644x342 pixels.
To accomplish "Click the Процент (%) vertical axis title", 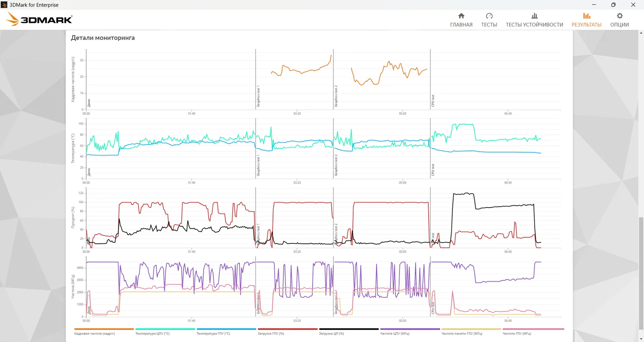I will pos(73,218).
